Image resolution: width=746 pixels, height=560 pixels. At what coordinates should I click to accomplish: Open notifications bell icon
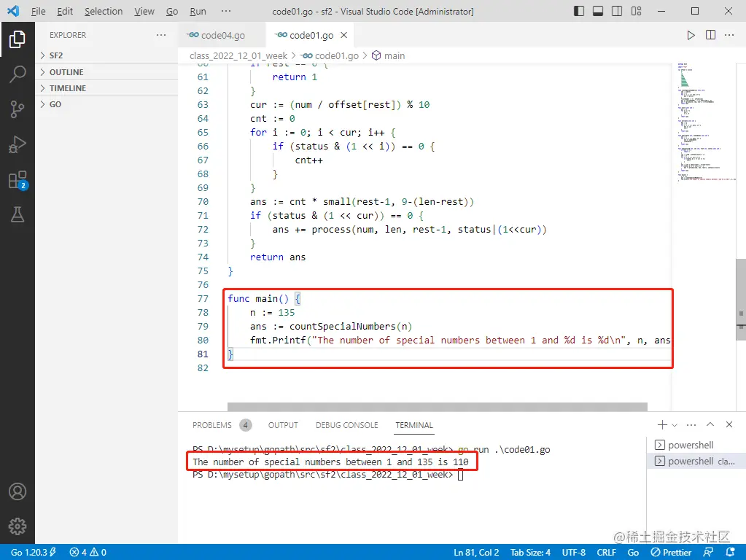[730, 552]
